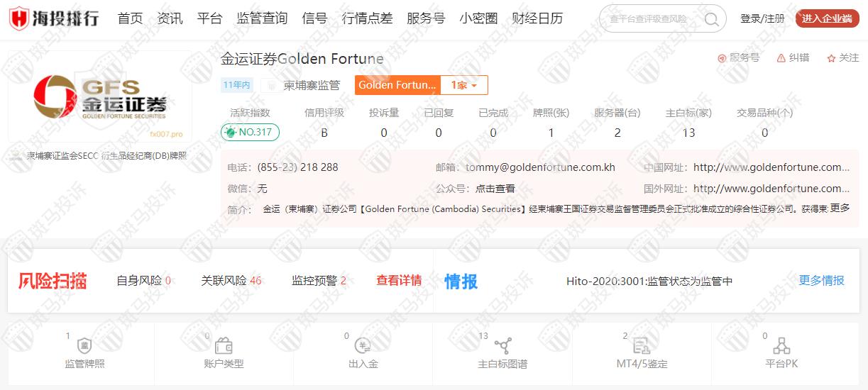Click the MT4/5鉴定 icon

click(642, 346)
